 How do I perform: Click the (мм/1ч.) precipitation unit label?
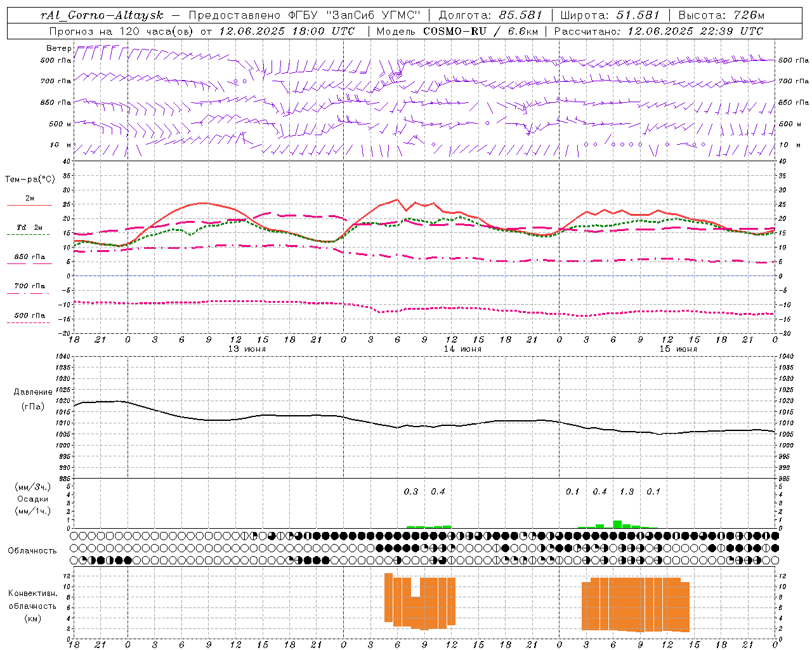click(x=33, y=511)
